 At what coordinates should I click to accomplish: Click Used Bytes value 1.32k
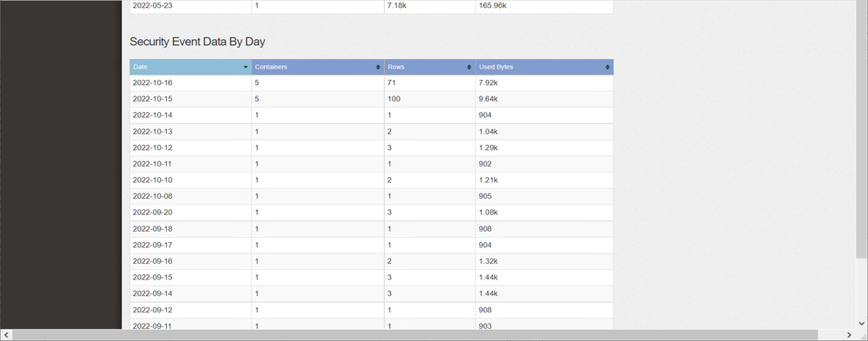pos(488,261)
